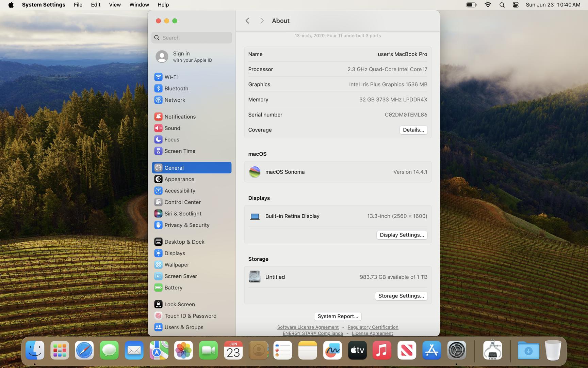Select Desktop & Dock in sidebar
Image resolution: width=588 pixels, height=368 pixels.
pyautogui.click(x=192, y=242)
